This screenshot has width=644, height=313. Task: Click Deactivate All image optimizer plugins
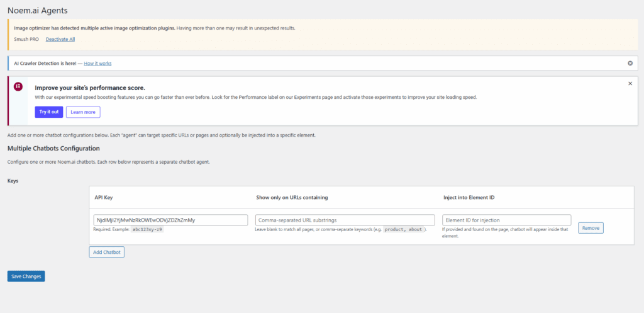(60, 39)
